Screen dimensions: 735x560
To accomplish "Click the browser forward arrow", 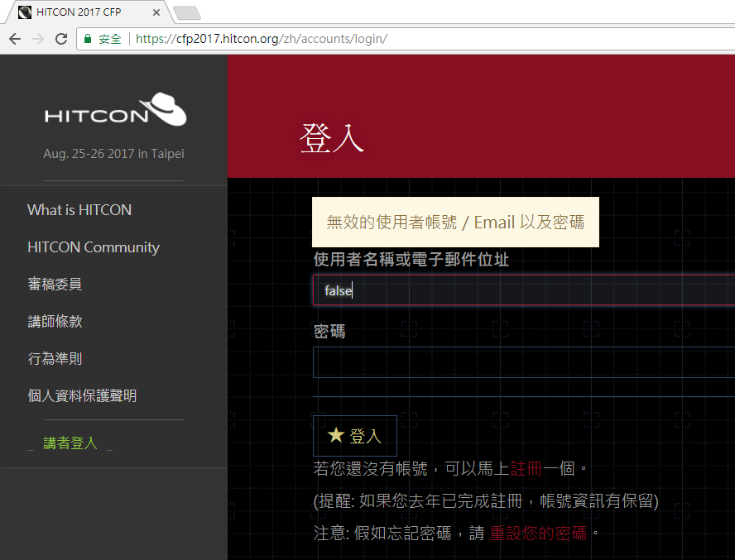I will point(38,39).
